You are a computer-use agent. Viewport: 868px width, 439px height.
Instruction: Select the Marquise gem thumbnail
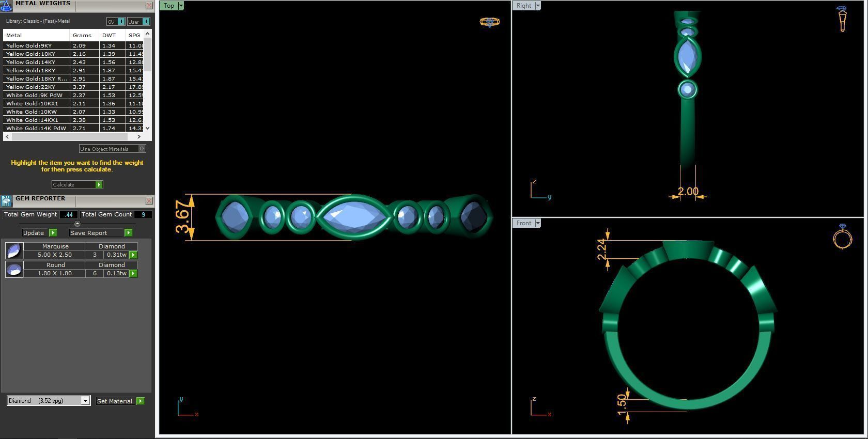tap(14, 250)
